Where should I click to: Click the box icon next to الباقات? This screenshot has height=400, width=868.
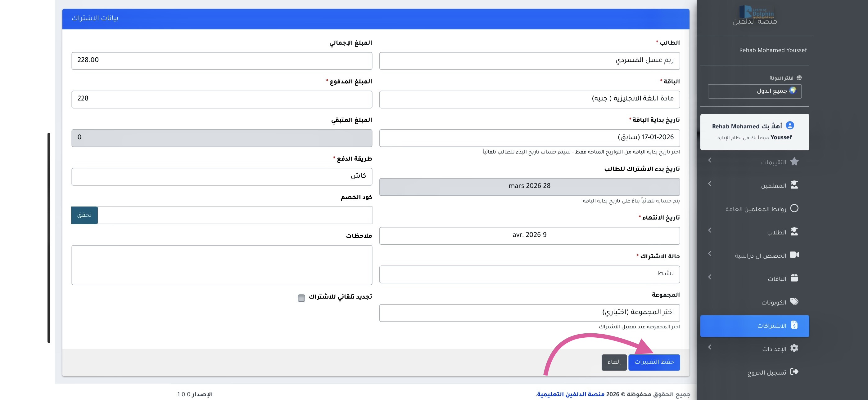click(x=794, y=278)
